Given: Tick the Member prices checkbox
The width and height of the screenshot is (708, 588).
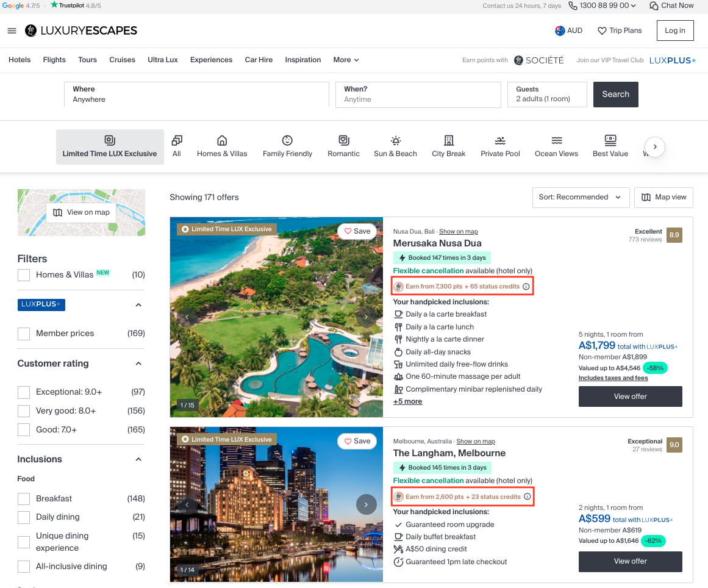Looking at the screenshot, I should [x=24, y=334].
